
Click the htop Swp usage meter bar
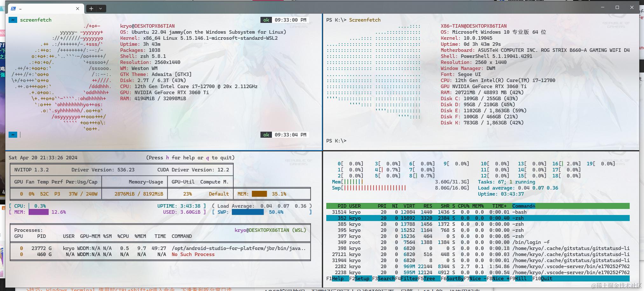400,188
